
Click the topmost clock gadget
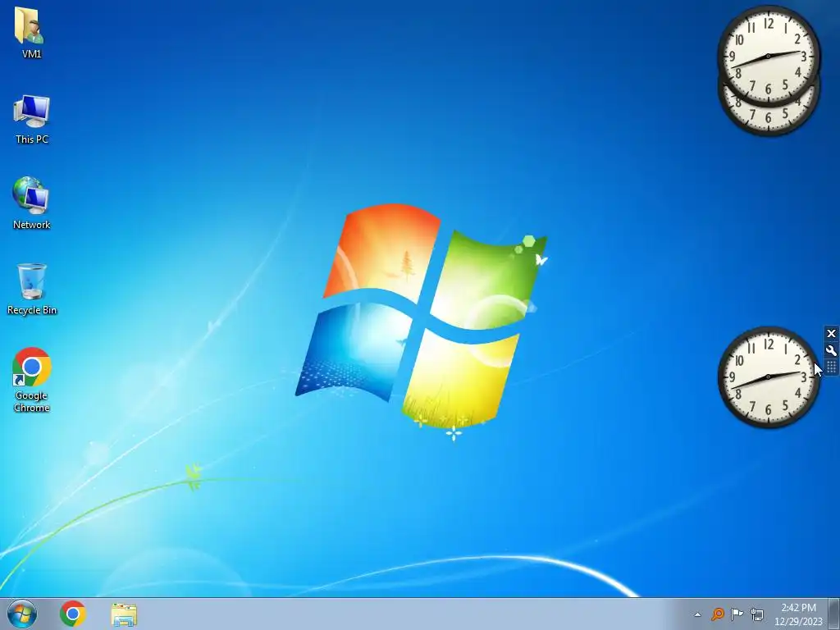[x=768, y=56]
